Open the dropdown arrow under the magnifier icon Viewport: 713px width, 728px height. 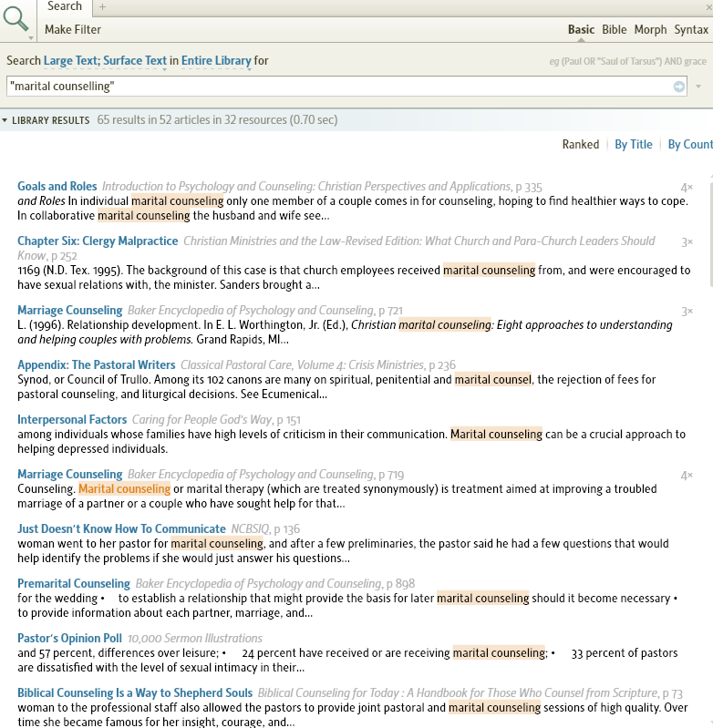[x=31, y=38]
